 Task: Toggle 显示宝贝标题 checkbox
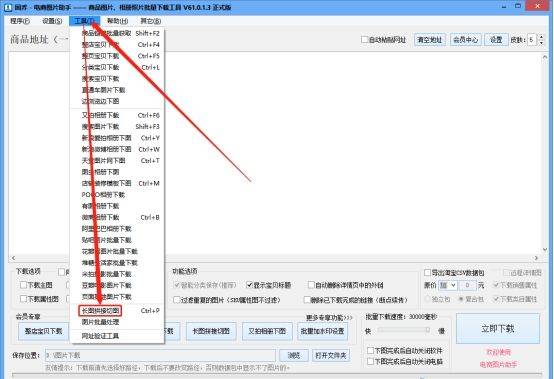coord(249,285)
